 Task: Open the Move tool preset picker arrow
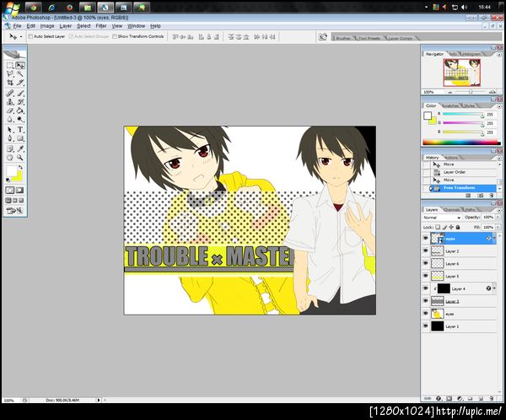21,37
